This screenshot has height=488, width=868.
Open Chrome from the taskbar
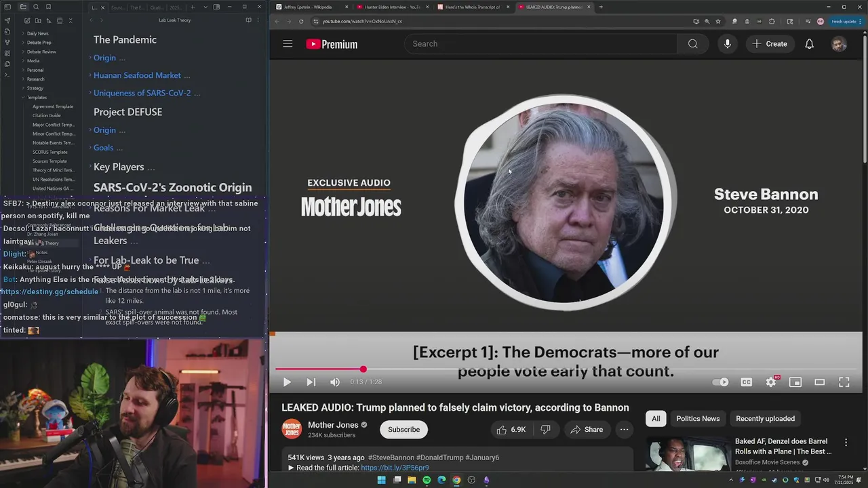pos(456,480)
